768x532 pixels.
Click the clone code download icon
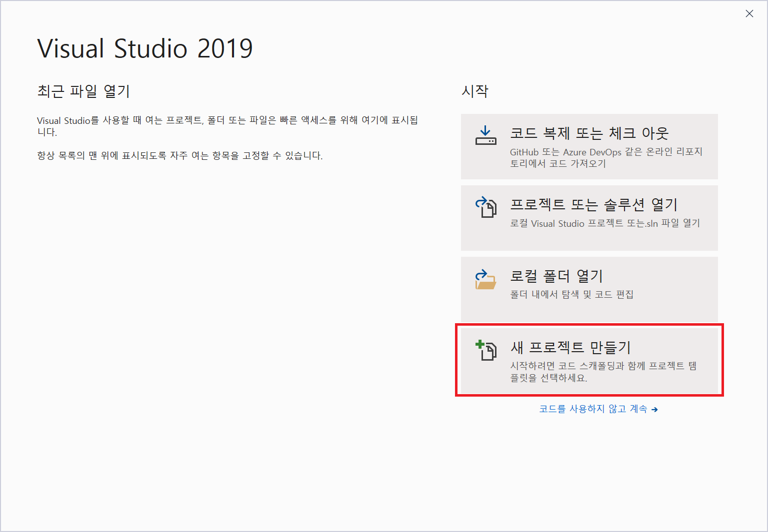tap(485, 136)
